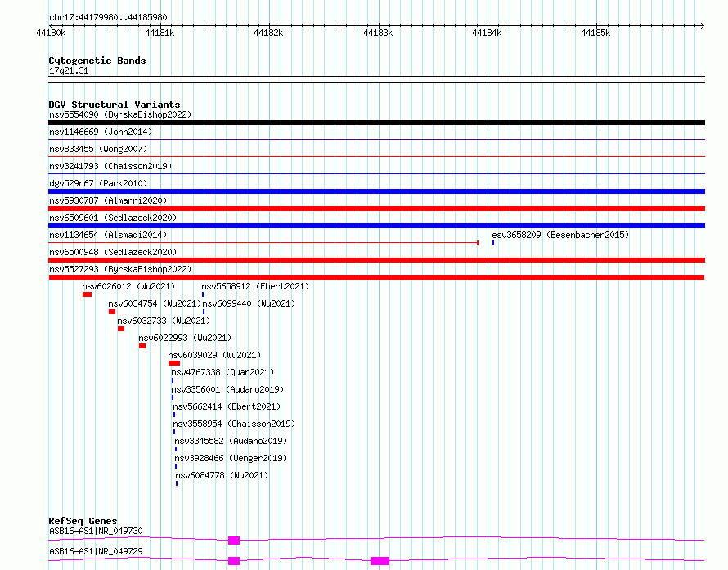
Task: Click the red nsv5527293 variant bar
Action: click(x=376, y=277)
